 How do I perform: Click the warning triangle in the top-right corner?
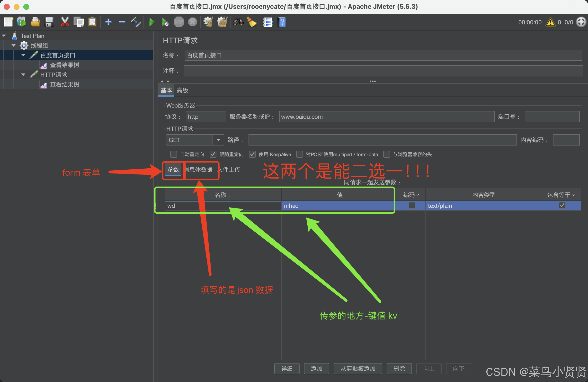(551, 22)
